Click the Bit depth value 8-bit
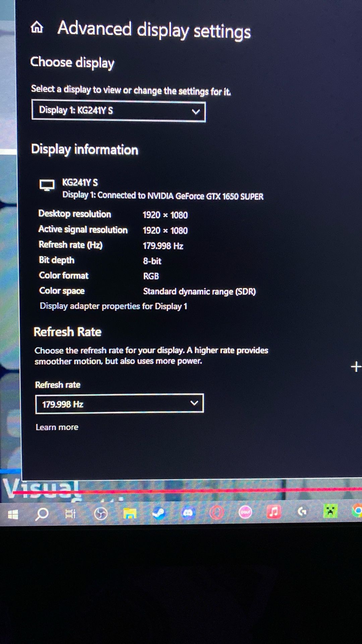Screen dimensions: 362x644 (x=152, y=261)
